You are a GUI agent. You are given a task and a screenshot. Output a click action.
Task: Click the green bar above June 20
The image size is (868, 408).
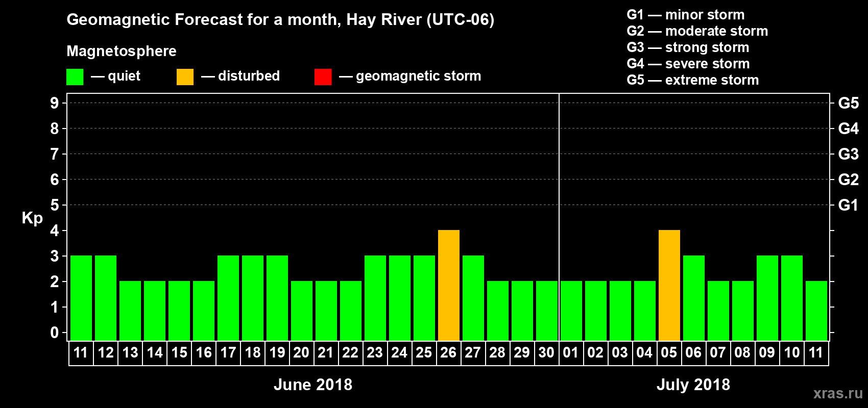click(302, 311)
